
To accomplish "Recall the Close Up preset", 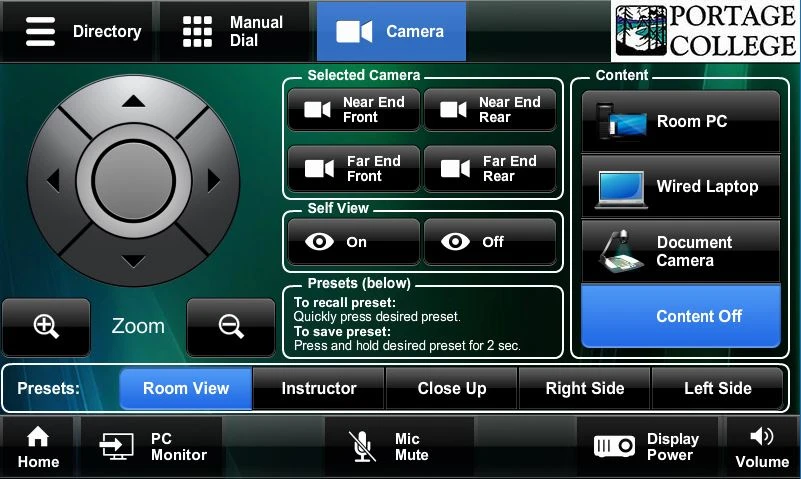I will (x=452, y=389).
